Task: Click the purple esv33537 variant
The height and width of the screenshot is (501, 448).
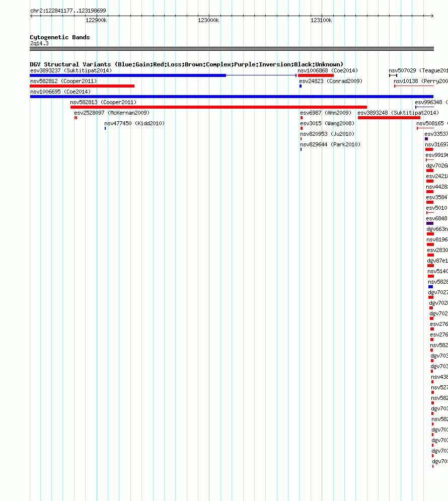Action: [x=426, y=139]
